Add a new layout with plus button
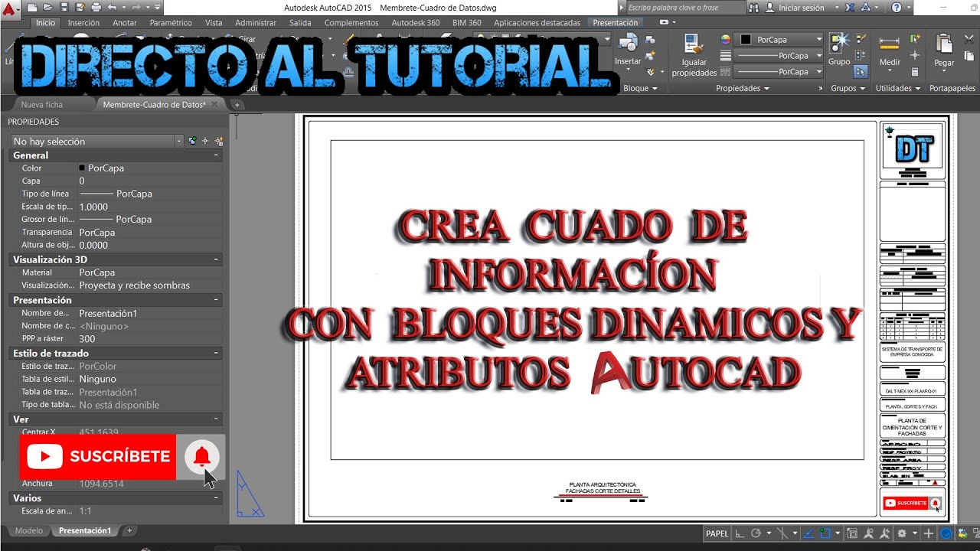980x551 pixels. click(x=129, y=530)
